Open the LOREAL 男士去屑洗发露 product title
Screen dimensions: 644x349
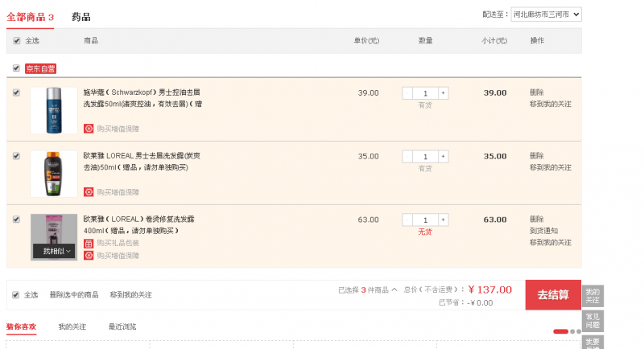click(142, 162)
